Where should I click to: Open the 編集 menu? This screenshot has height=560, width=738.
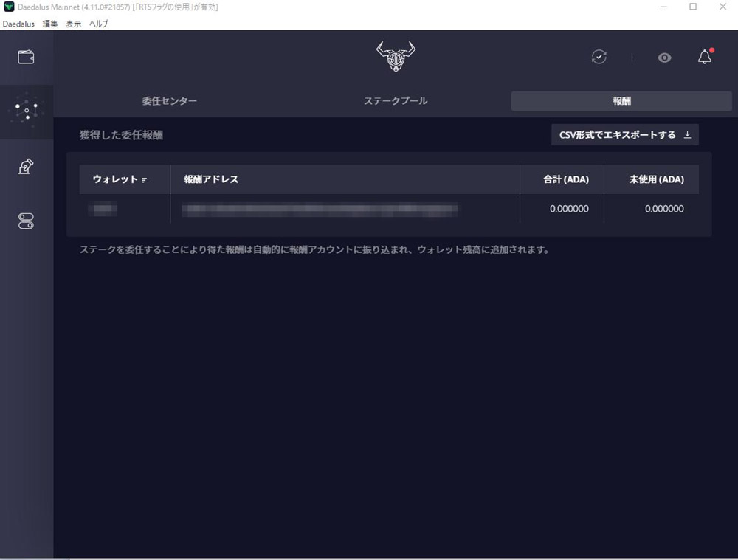(x=50, y=24)
